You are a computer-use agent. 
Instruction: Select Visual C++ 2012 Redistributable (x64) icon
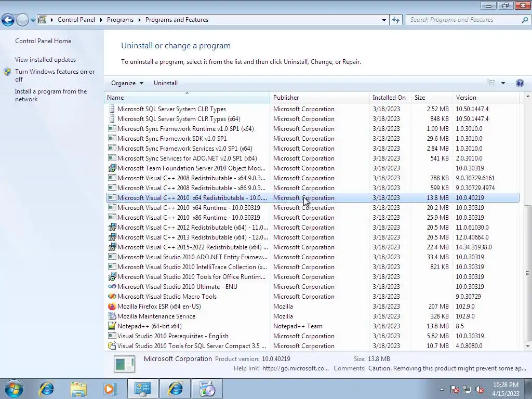point(112,227)
